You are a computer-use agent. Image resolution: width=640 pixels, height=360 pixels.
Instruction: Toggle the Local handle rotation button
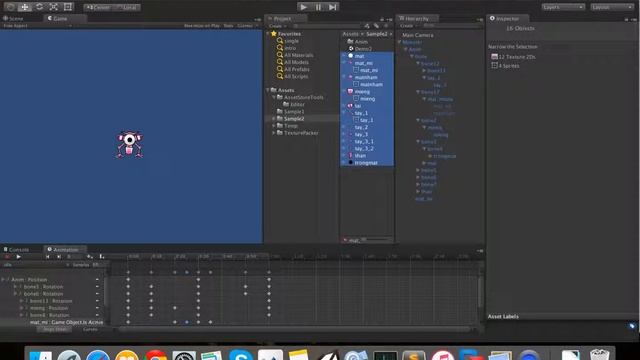tap(127, 7)
